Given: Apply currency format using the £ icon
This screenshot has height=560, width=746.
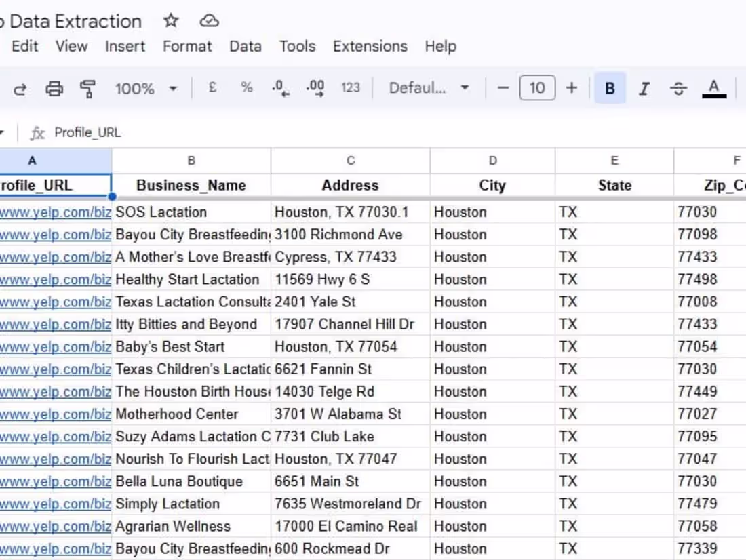Looking at the screenshot, I should coord(211,87).
